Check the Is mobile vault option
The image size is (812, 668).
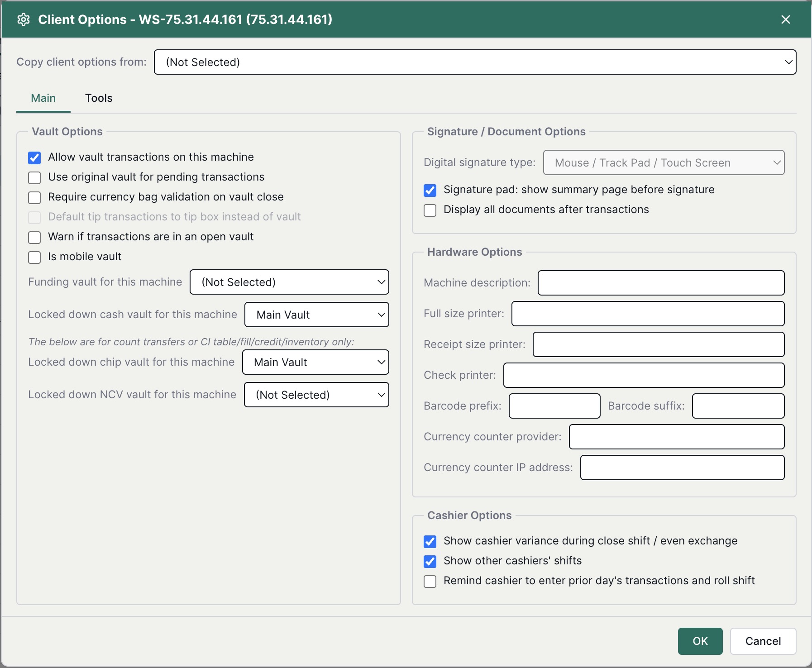point(34,257)
